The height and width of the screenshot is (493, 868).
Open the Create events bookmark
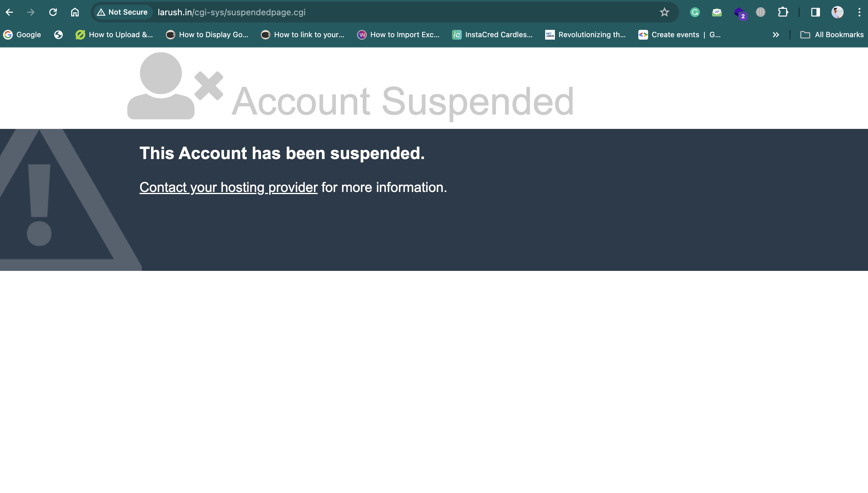point(679,35)
